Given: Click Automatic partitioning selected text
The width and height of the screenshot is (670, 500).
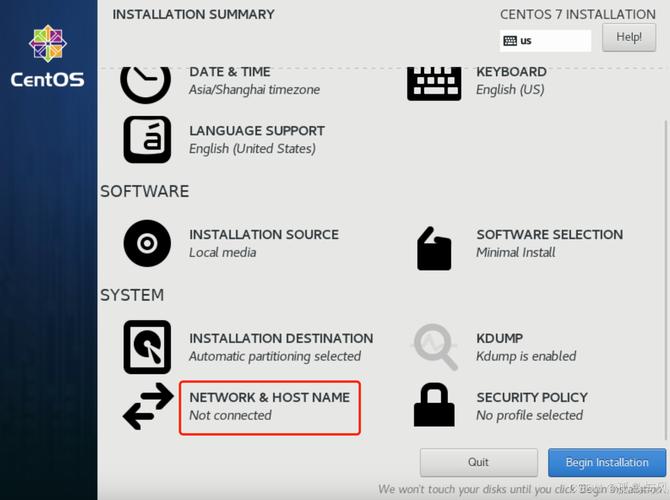Looking at the screenshot, I should point(275,356).
